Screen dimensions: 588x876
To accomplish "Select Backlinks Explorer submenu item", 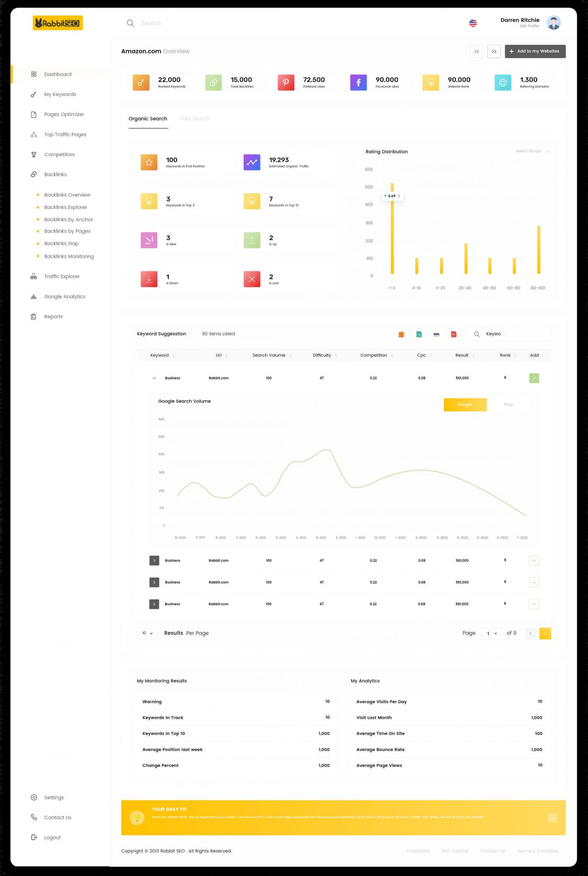I will pyautogui.click(x=66, y=207).
